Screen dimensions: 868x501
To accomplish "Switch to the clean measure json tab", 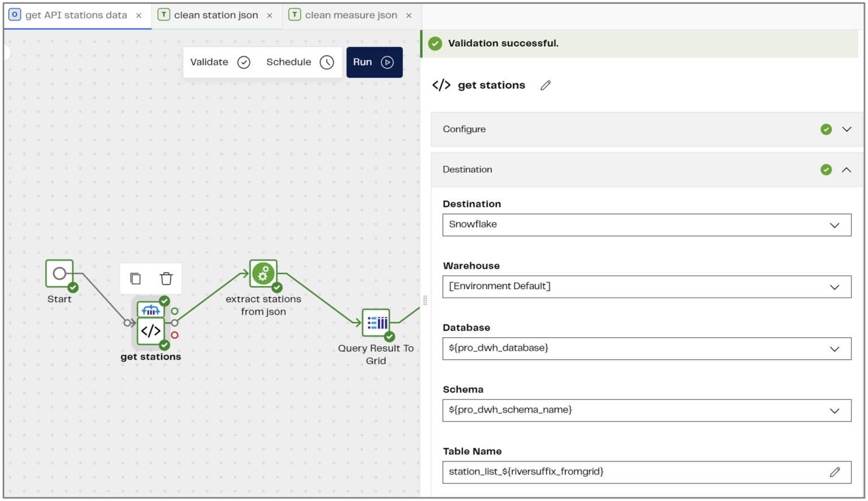I will pyautogui.click(x=351, y=15).
